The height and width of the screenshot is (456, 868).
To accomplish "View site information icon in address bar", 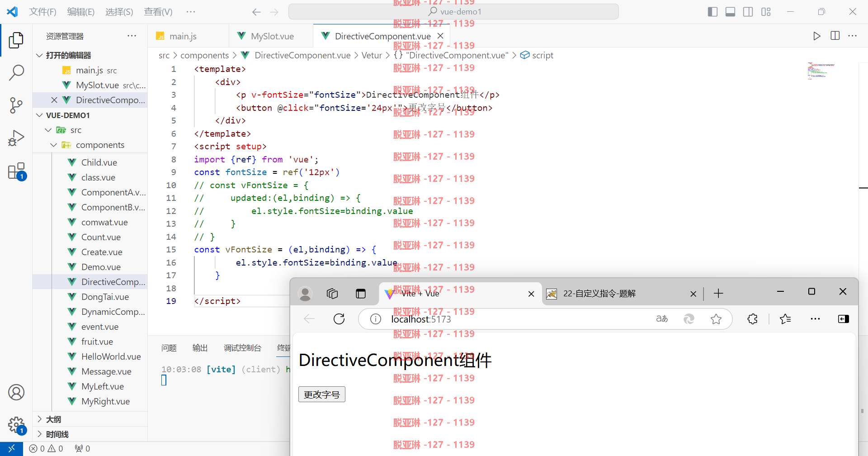I will [375, 319].
